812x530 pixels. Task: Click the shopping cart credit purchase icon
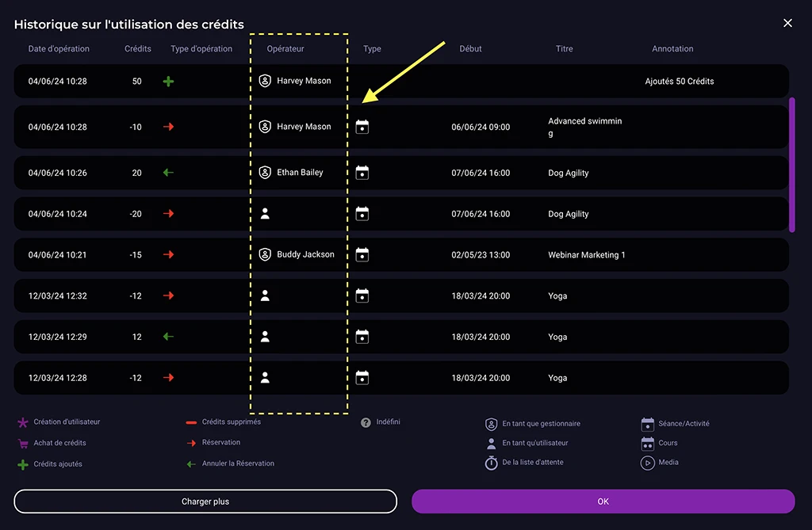point(23,444)
